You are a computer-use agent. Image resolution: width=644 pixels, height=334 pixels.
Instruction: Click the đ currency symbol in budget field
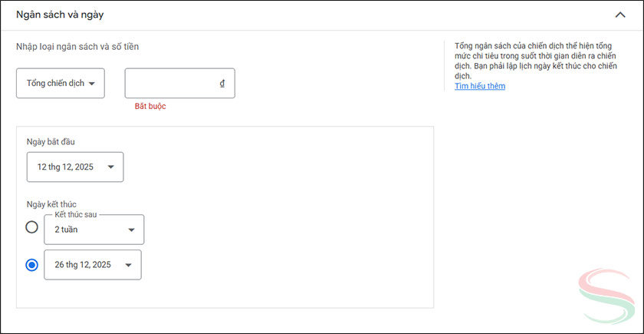pyautogui.click(x=222, y=84)
